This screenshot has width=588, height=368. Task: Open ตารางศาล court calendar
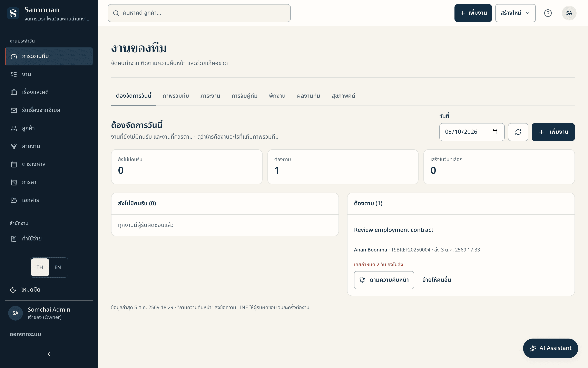point(49,164)
